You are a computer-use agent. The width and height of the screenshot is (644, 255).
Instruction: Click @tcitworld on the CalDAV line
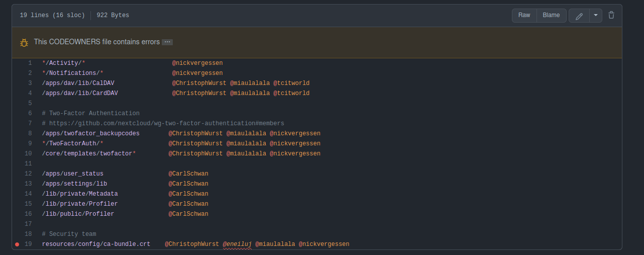click(x=291, y=83)
